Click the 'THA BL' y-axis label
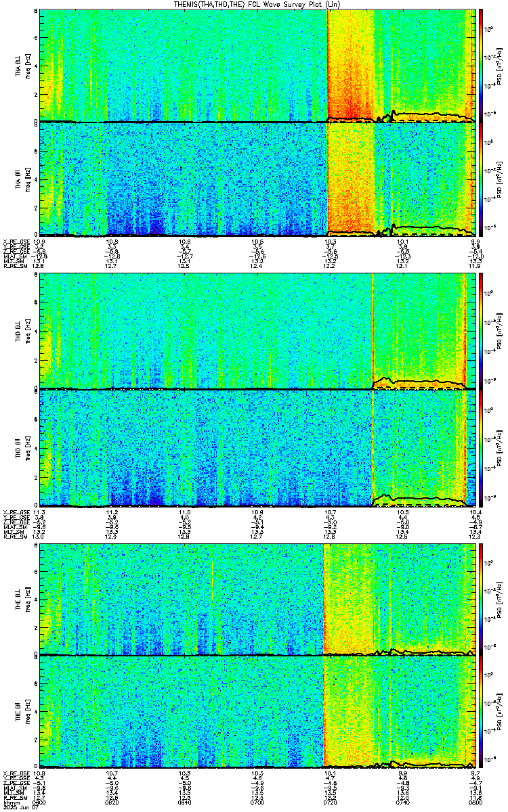Viewport: 508px width, 812px height. point(19,65)
